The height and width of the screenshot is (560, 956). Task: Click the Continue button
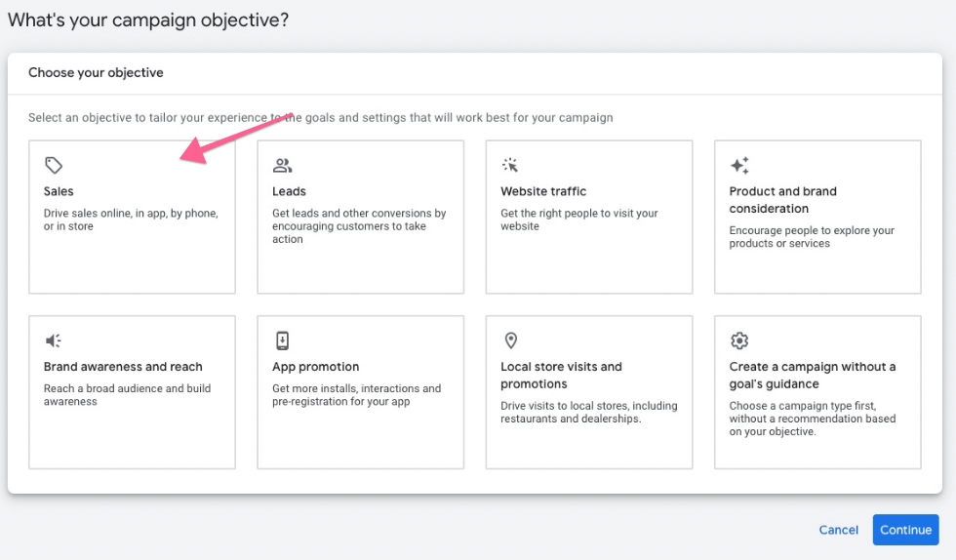point(905,530)
